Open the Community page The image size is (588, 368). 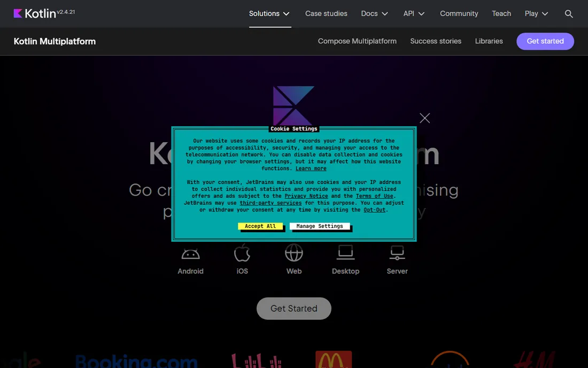tap(459, 13)
